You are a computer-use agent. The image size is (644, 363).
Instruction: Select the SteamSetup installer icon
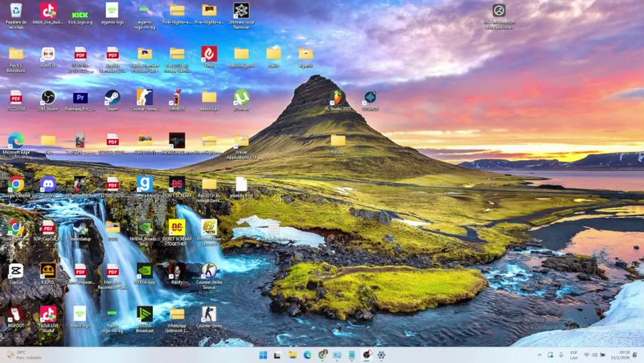coord(80,230)
